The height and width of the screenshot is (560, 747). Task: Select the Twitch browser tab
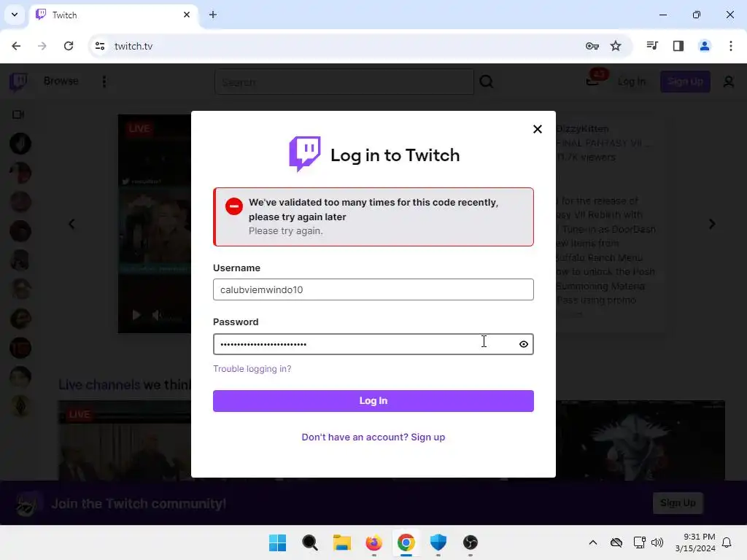(113, 15)
